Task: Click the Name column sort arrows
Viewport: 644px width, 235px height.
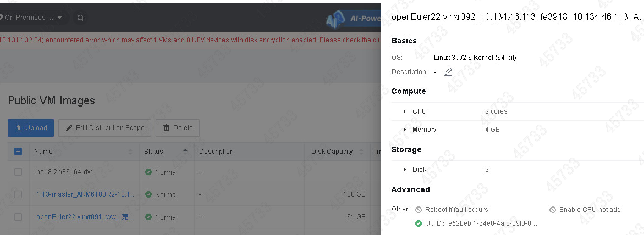Action: point(130,152)
